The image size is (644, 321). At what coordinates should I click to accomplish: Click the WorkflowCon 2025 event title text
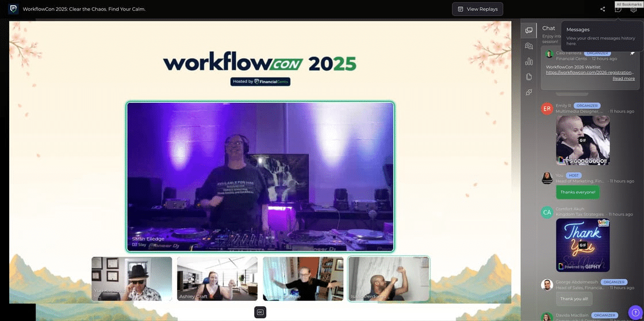pos(84,9)
